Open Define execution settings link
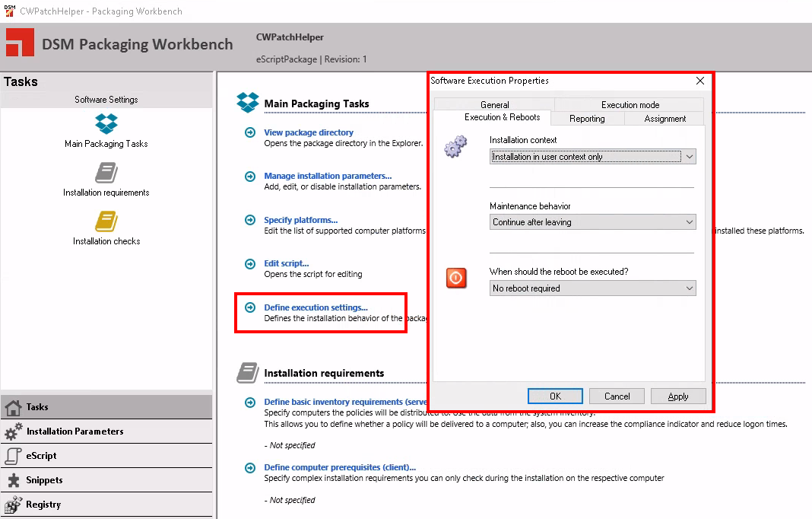The image size is (812, 519). coord(316,307)
